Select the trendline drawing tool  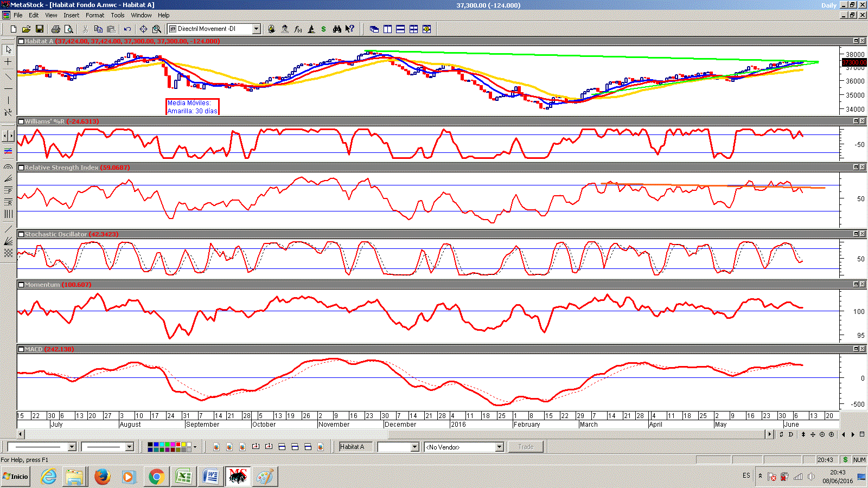[x=8, y=76]
